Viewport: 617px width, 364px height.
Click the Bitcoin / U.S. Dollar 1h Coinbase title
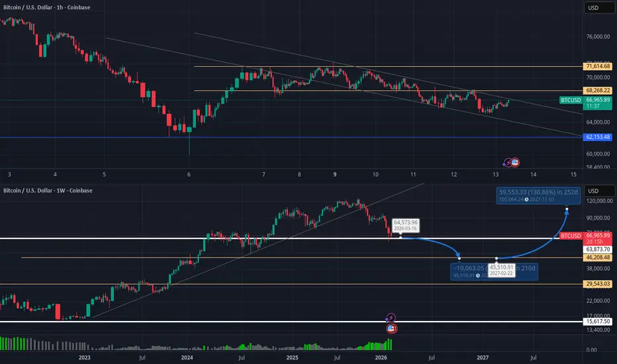(x=46, y=7)
